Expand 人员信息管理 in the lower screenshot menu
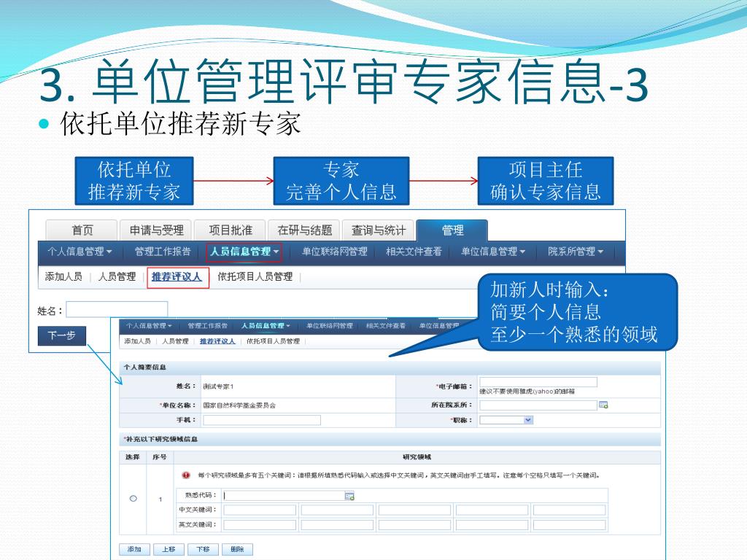This screenshot has width=747, height=560. 266,326
